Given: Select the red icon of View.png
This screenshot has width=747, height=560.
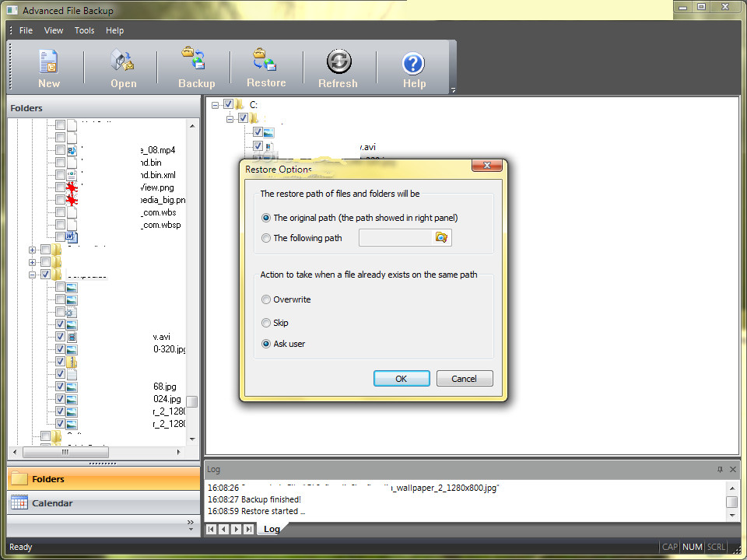Looking at the screenshot, I should tap(72, 187).
